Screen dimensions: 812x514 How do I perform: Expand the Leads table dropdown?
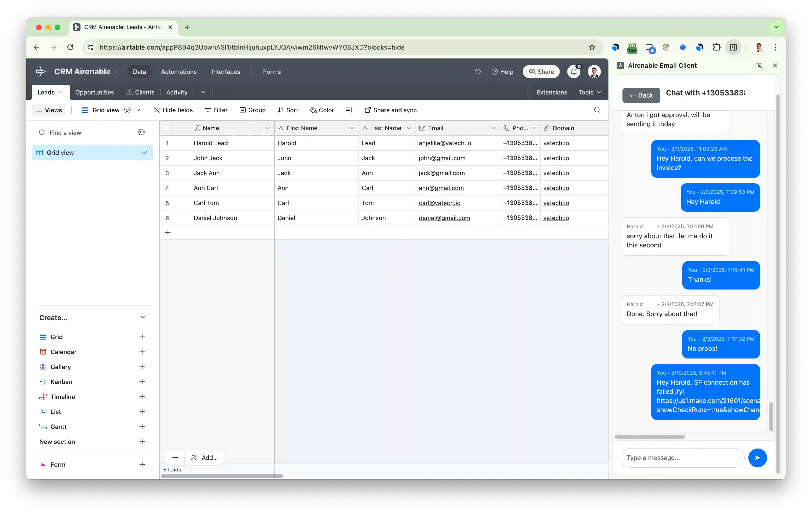60,92
